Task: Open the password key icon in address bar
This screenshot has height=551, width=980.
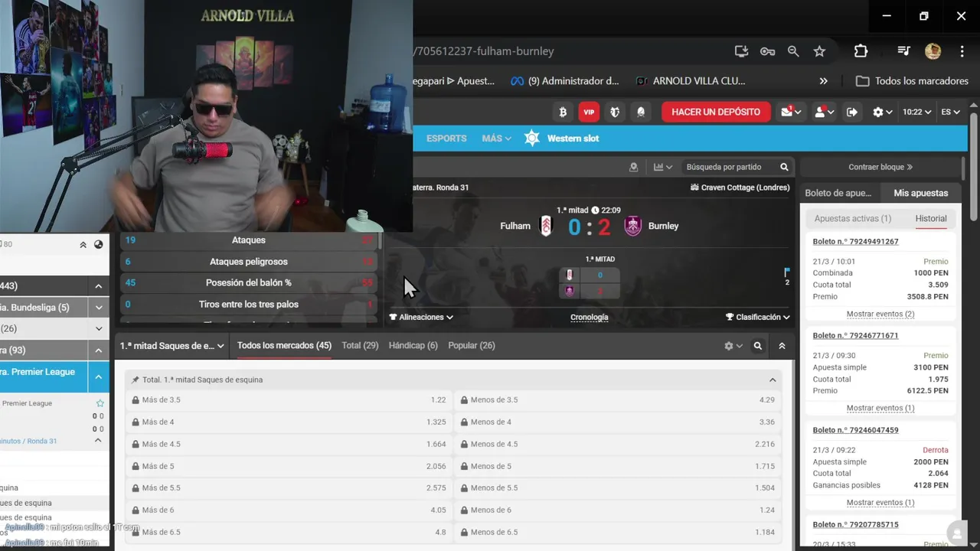Action: pyautogui.click(x=767, y=51)
